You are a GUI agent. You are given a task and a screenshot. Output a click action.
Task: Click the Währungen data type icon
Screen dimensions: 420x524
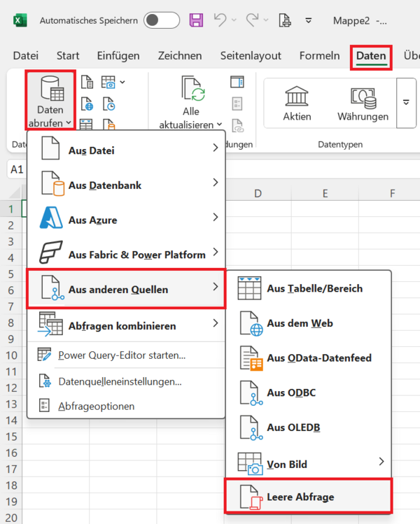362,97
